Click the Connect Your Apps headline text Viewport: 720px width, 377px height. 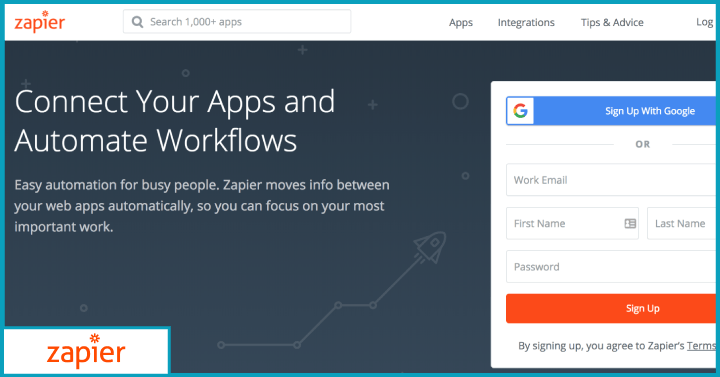click(175, 121)
